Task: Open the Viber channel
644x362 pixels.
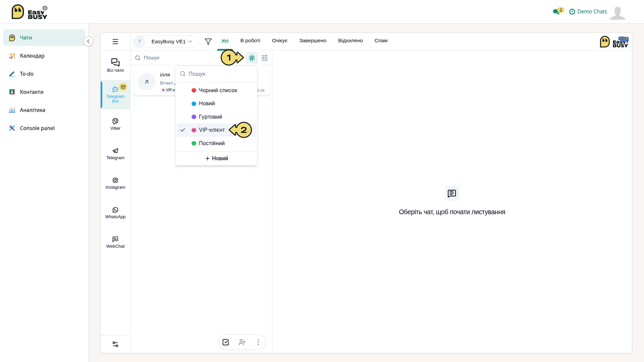Action: 115,124
